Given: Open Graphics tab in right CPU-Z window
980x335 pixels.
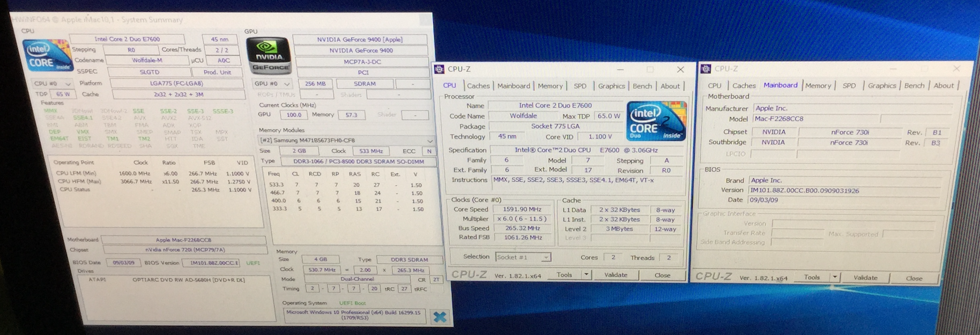Looking at the screenshot, I should pos(881,86).
